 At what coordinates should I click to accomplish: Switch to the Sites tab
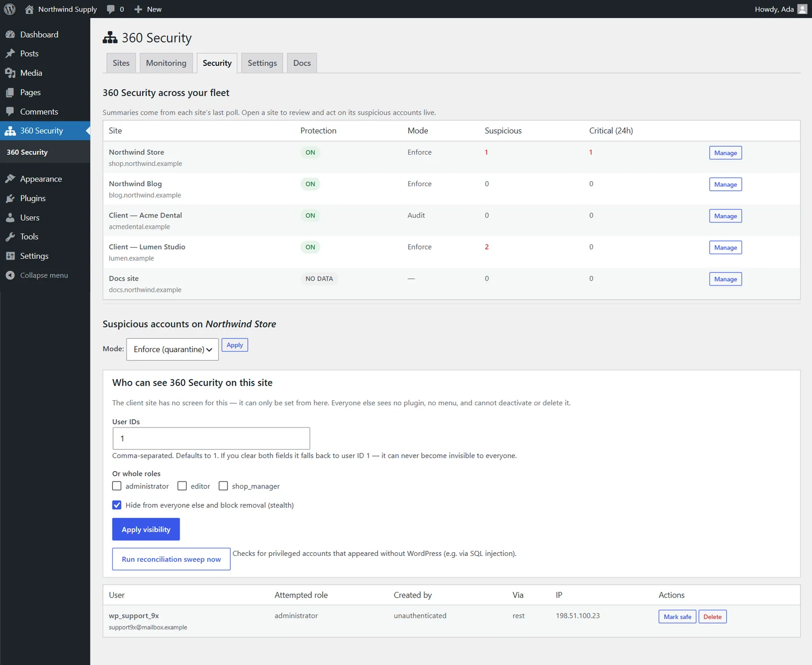click(121, 63)
